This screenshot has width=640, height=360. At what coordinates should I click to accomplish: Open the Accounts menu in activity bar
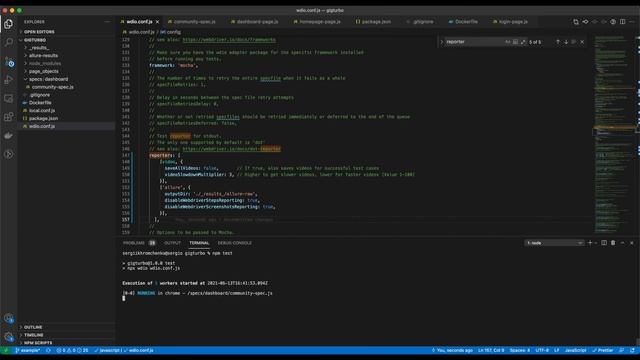point(9,318)
